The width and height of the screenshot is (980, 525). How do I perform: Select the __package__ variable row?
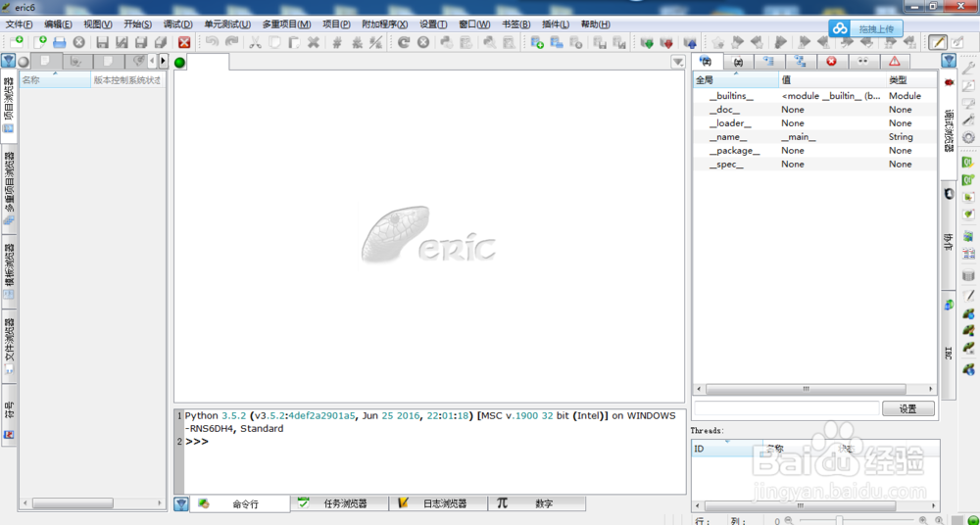point(815,151)
